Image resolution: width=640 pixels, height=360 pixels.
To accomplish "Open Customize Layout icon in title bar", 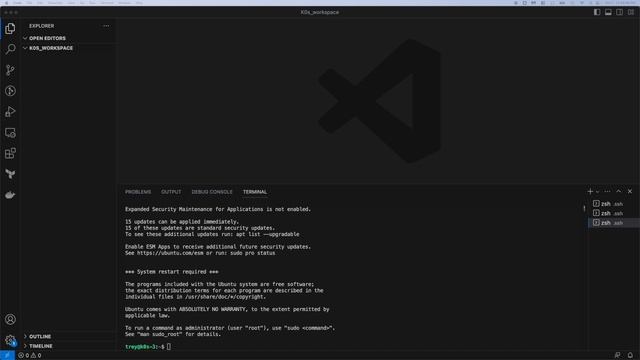I will tap(631, 12).
